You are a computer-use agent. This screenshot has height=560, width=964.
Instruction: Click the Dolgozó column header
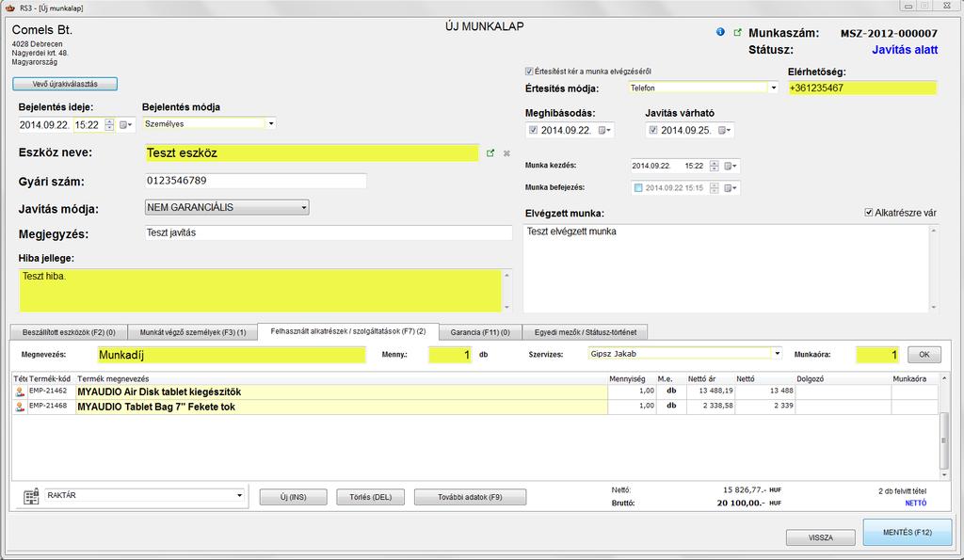(x=811, y=378)
